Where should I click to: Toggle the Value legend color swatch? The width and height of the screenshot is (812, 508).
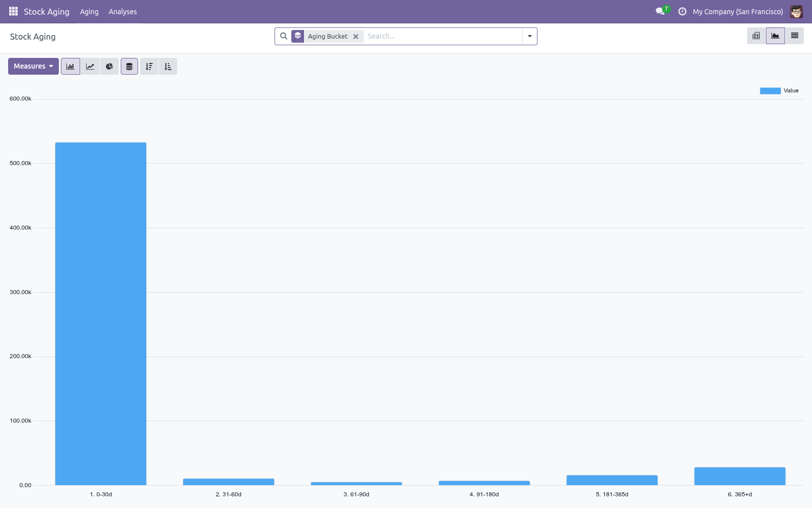click(770, 91)
